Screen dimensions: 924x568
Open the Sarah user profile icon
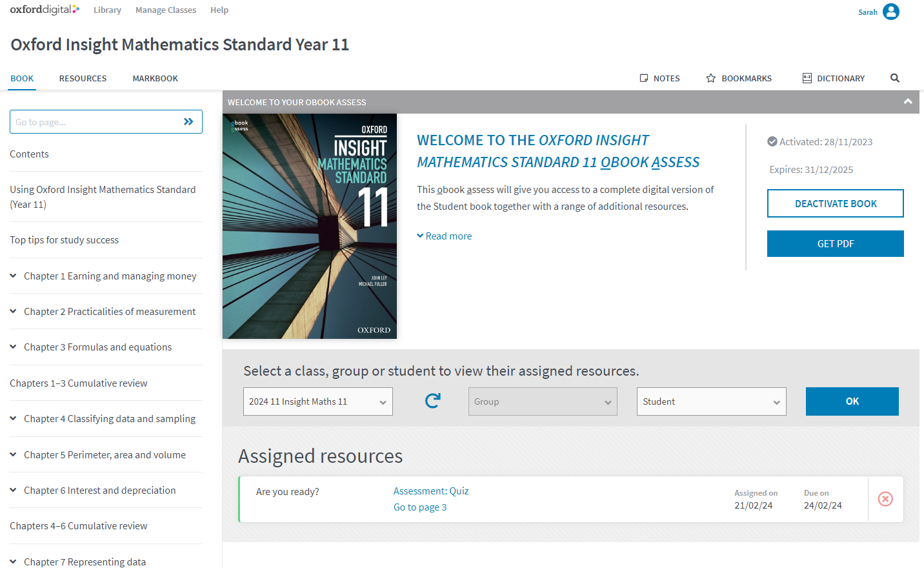(891, 12)
